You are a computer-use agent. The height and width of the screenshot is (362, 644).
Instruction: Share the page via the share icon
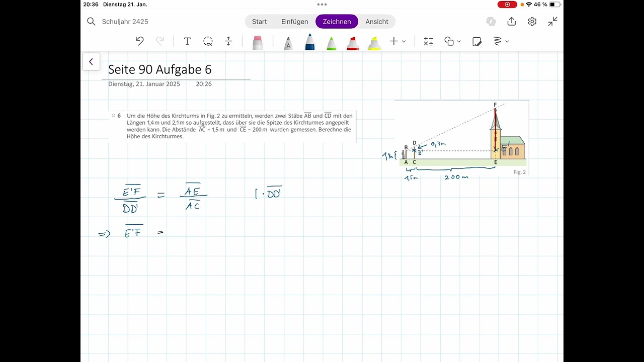coord(512,21)
